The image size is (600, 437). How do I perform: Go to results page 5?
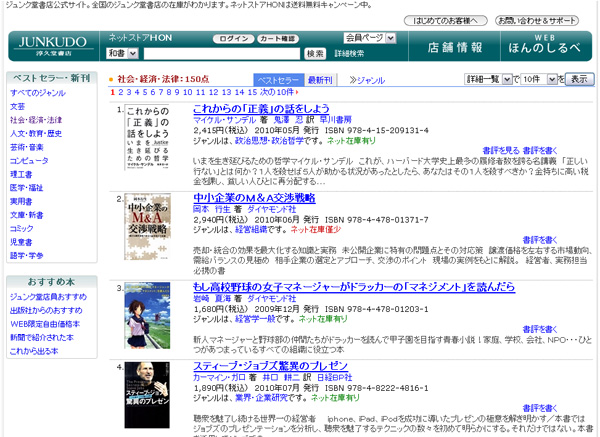[145, 92]
